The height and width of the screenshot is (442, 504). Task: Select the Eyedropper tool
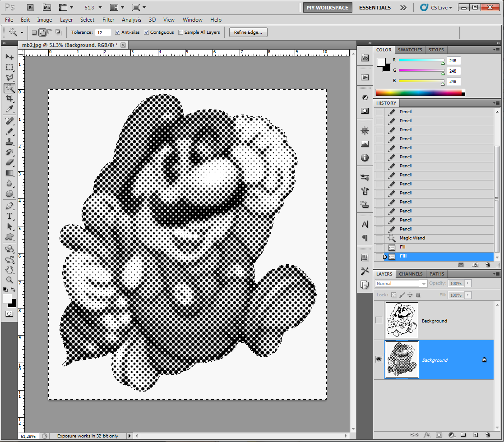pos(9,109)
